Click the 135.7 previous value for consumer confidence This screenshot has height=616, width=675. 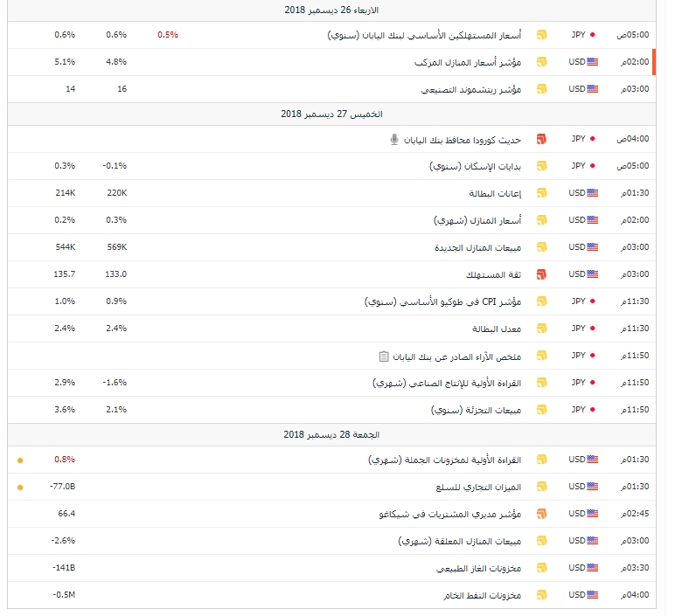(65, 274)
